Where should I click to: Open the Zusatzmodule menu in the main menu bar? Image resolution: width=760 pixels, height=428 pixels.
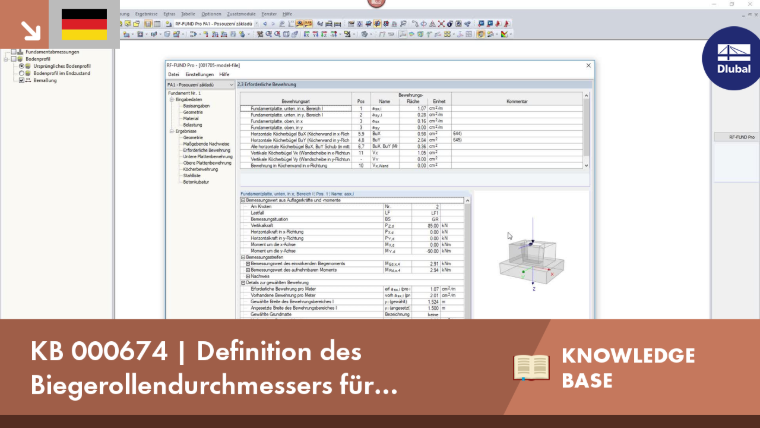[x=241, y=14]
